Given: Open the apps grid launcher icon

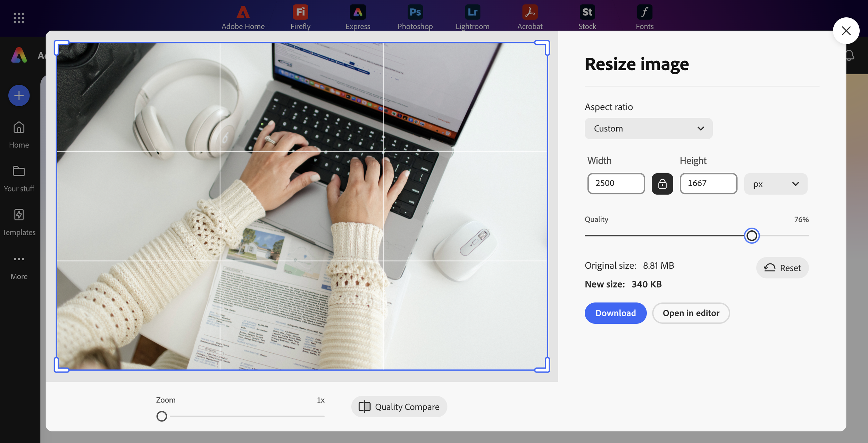Looking at the screenshot, I should click(x=19, y=18).
